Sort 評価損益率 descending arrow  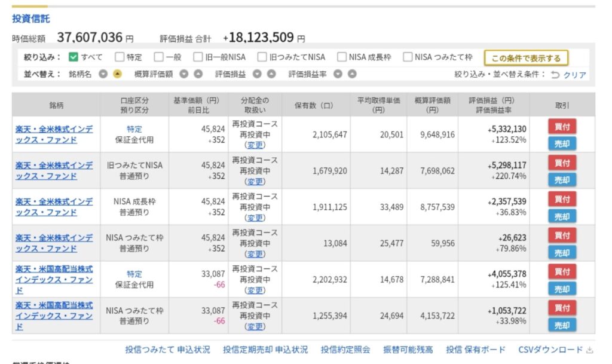point(338,74)
